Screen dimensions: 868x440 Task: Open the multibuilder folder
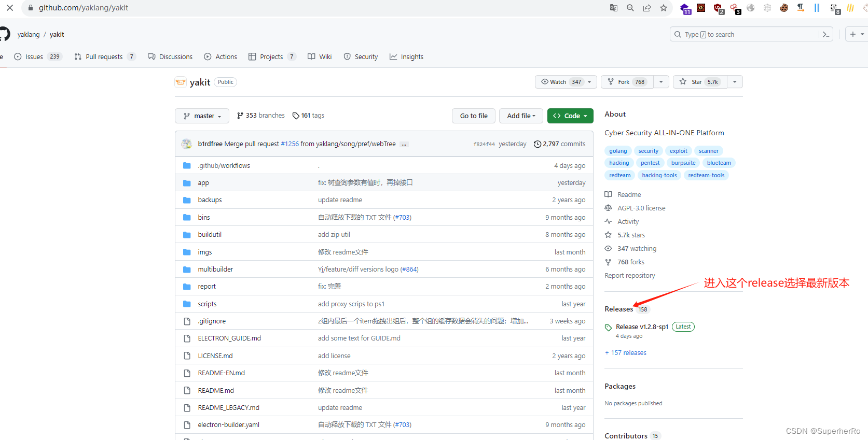point(215,269)
